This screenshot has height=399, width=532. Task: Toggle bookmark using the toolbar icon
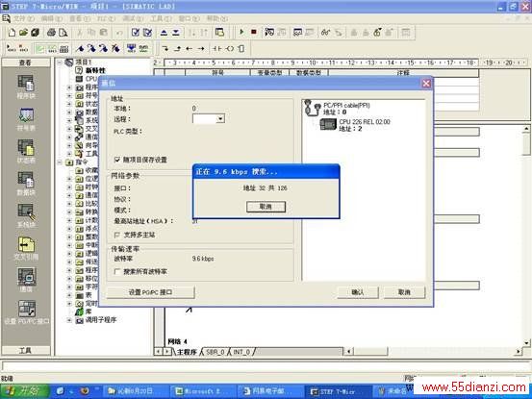pos(80,48)
